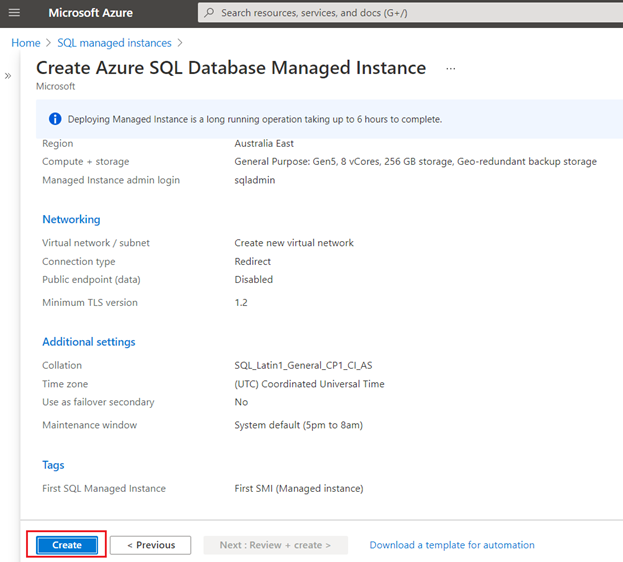Click the chevron after SQL managed instances
The image size is (623, 562).
[180, 43]
